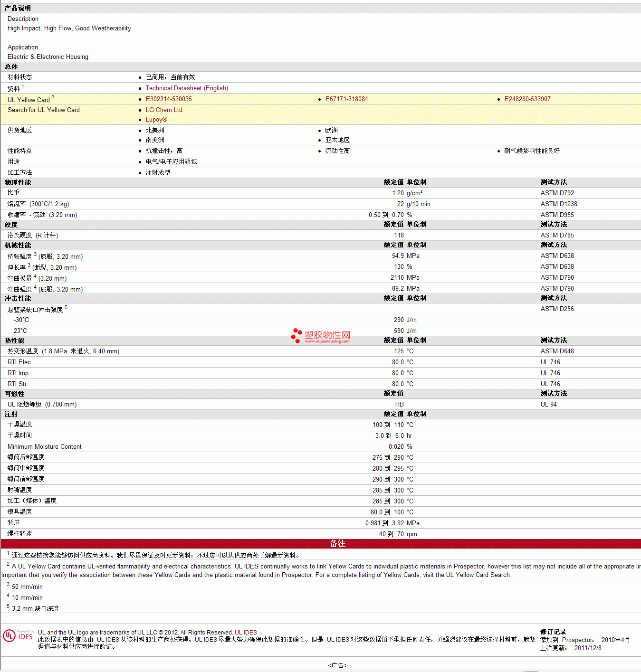This screenshot has height=672, width=641.
Task: Click the 290 J/m impact value at -30°C
Action: click(x=405, y=320)
